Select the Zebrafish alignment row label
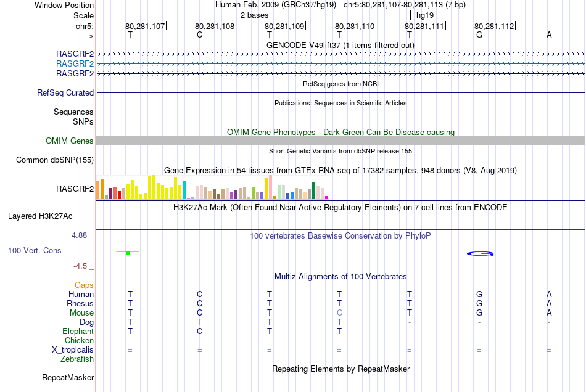Viewport: 586px width, 392px height. click(77, 359)
